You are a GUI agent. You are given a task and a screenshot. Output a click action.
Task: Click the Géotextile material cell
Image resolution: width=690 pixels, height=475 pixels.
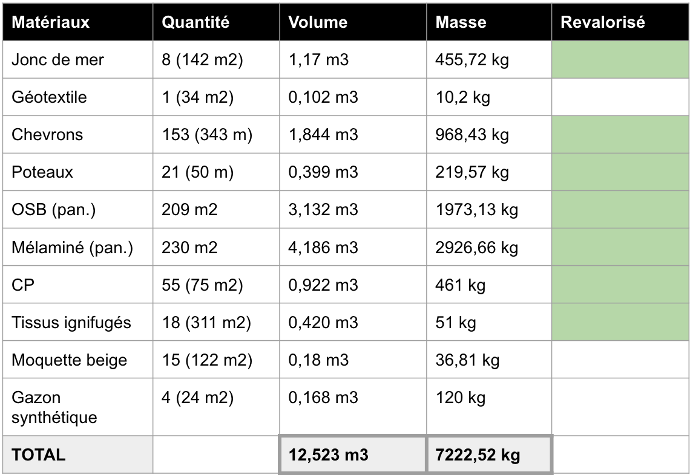(49, 98)
